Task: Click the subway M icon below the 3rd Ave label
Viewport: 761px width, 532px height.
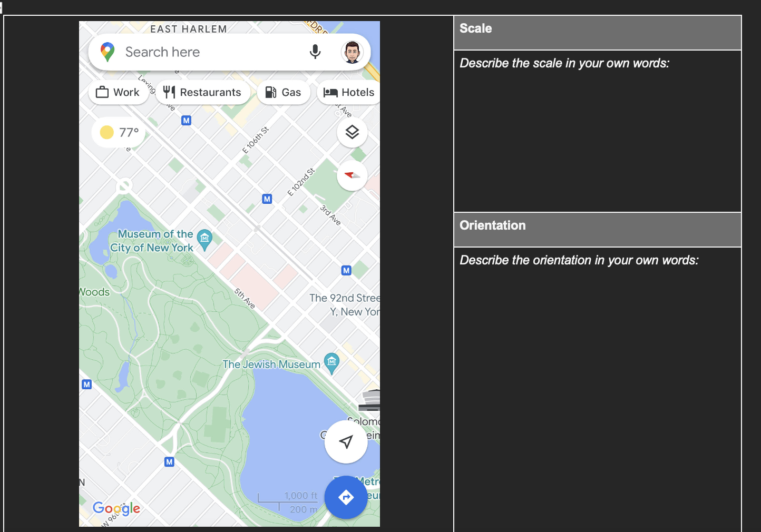Action: (x=346, y=271)
